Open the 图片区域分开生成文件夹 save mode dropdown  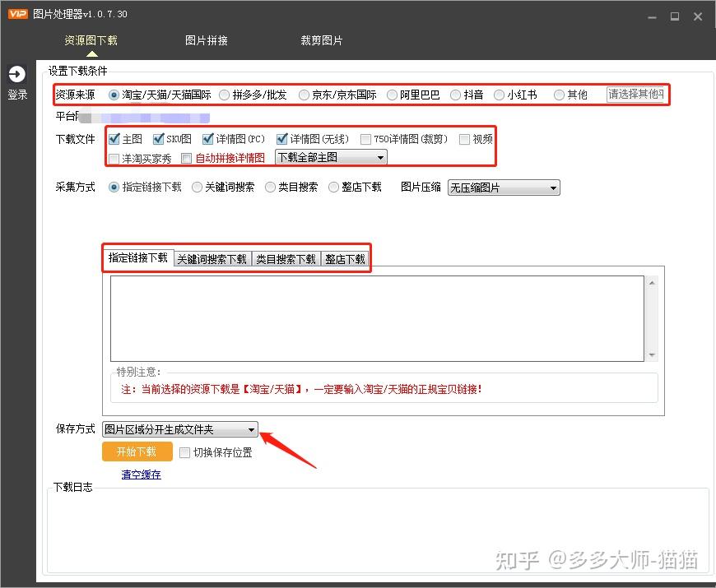[179, 429]
